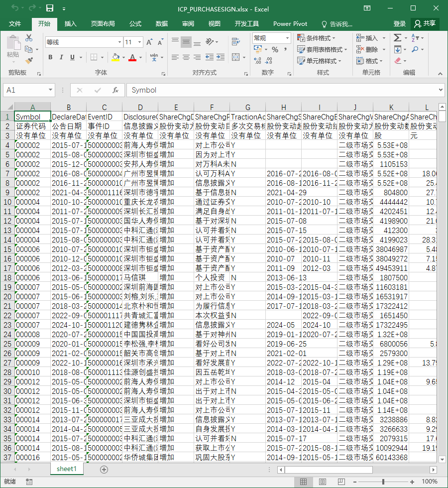The width and height of the screenshot is (448, 488).
Task: Toggle Italic formatting
Action: tap(61, 57)
